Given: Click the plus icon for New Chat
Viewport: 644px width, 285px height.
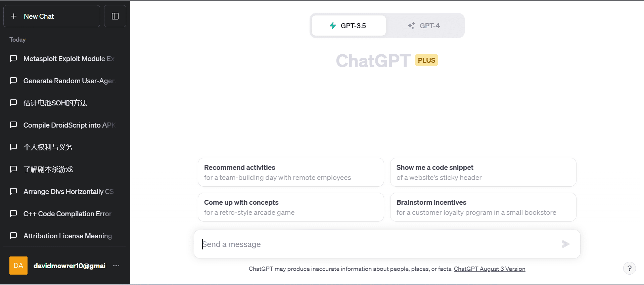Looking at the screenshot, I should [x=14, y=16].
